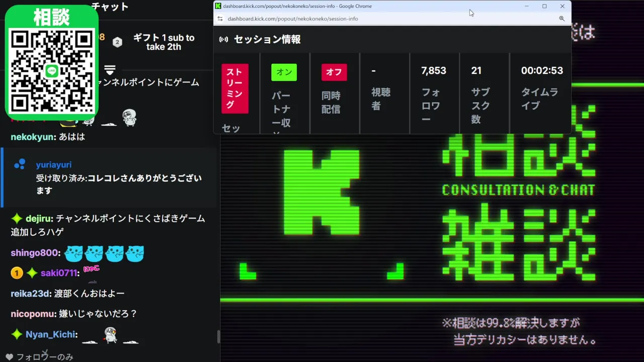Click the Kick favicon in Chrome title bar
The height and width of the screenshot is (362, 644).
(x=218, y=6)
